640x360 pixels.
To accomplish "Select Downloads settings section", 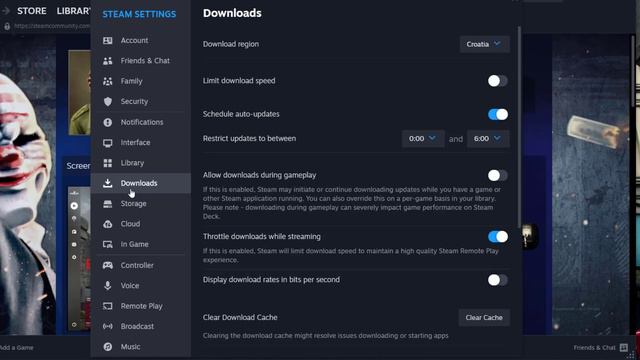I will pyautogui.click(x=141, y=183).
